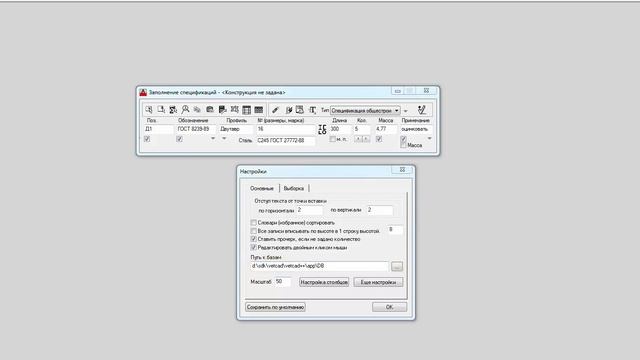Click the Путь к базам path field

coord(319,266)
